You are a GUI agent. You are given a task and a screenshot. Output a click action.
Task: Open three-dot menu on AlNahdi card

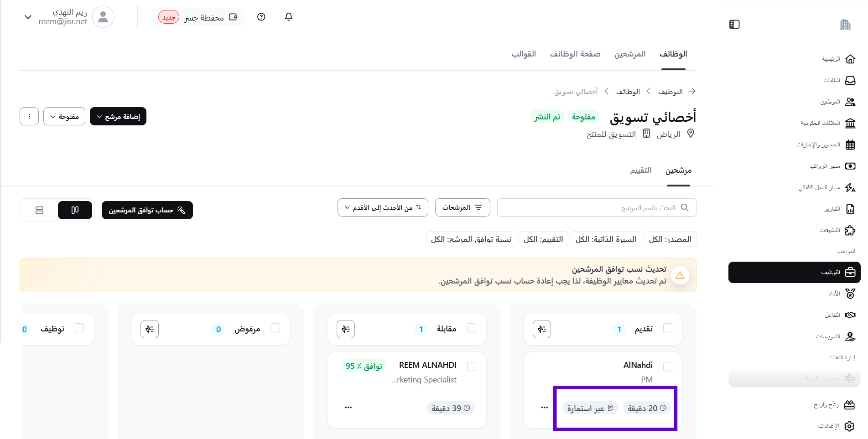click(544, 408)
